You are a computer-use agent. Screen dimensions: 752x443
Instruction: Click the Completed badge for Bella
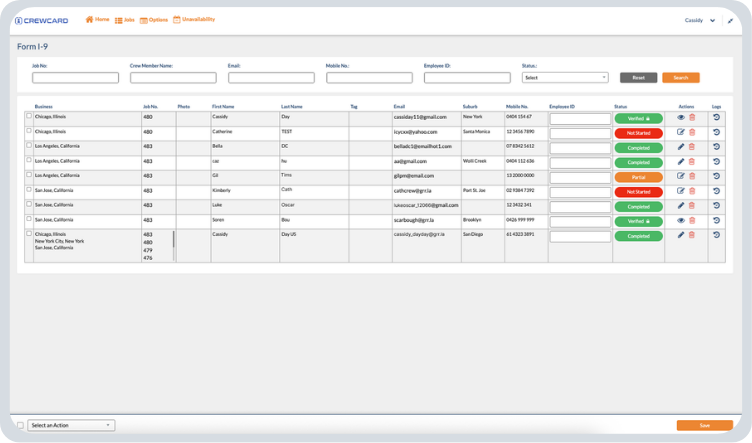point(638,148)
